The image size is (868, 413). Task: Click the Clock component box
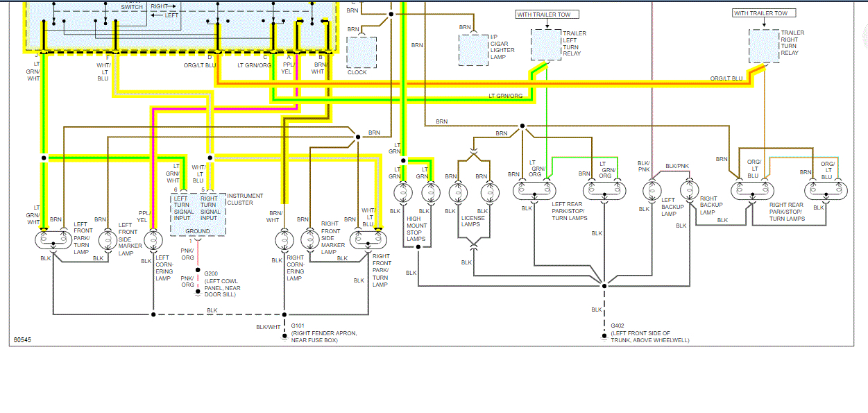361,51
